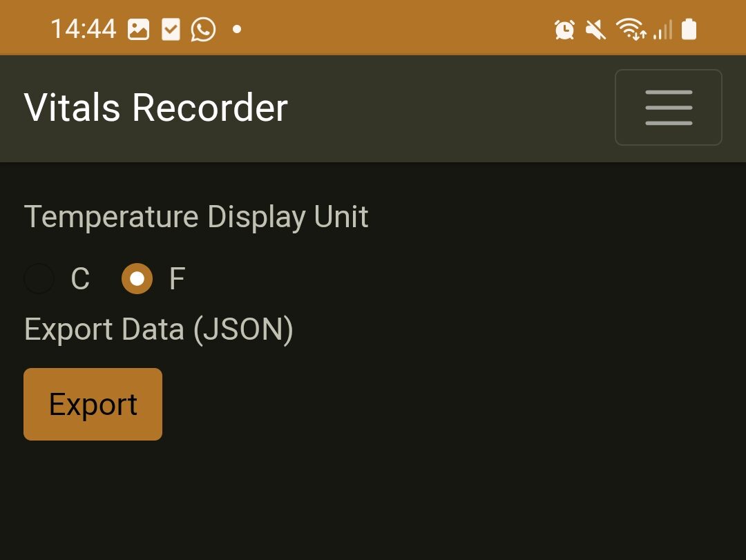Tap the battery status icon
The height and width of the screenshot is (560, 746).
pyautogui.click(x=689, y=29)
